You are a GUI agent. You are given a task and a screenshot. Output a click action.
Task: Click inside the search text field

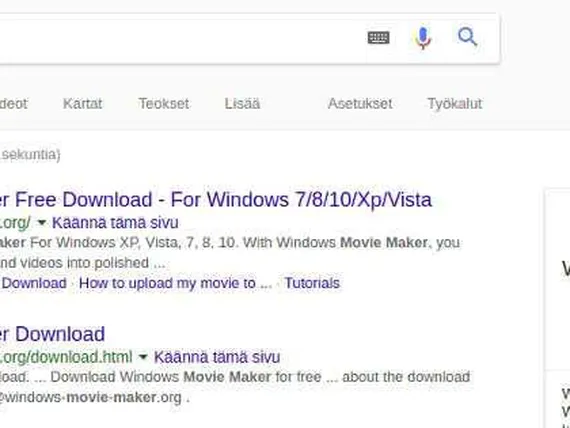pyautogui.click(x=178, y=38)
